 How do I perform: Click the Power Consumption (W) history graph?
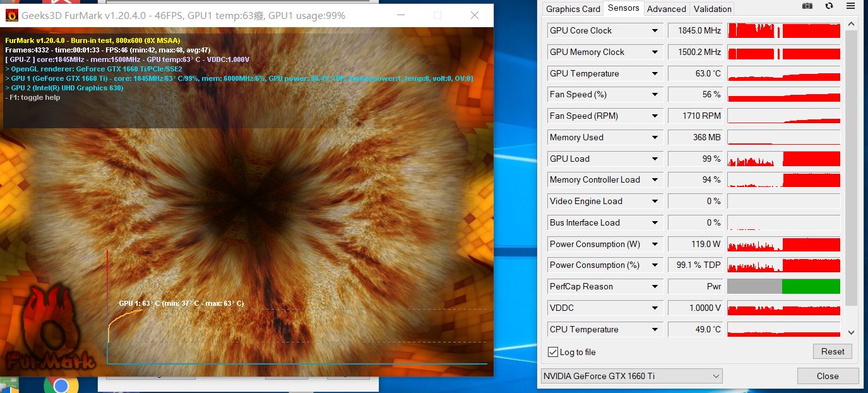784,244
